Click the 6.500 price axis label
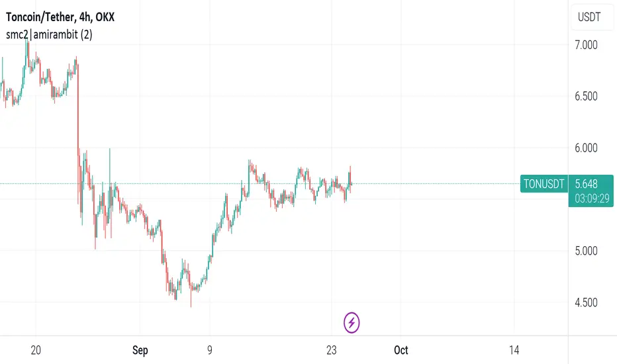617x364 pixels. (586, 96)
